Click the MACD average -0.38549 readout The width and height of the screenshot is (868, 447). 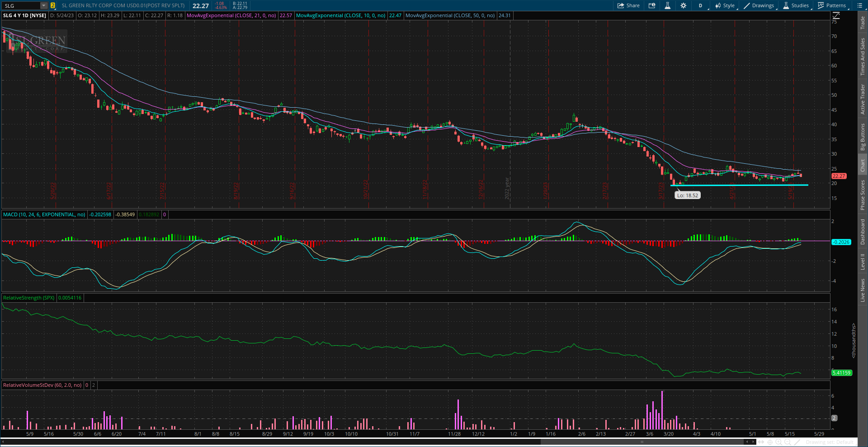coord(125,214)
